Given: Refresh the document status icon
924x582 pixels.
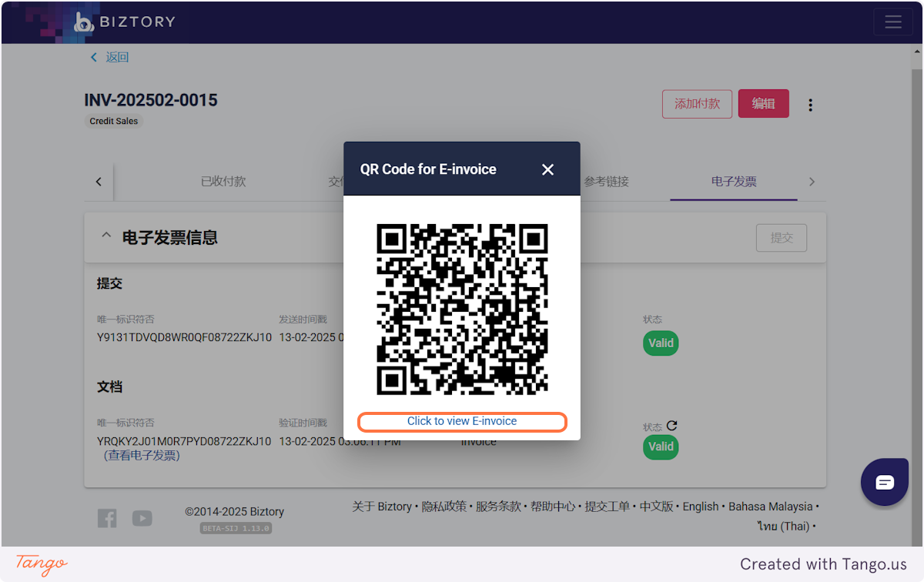Looking at the screenshot, I should (671, 426).
